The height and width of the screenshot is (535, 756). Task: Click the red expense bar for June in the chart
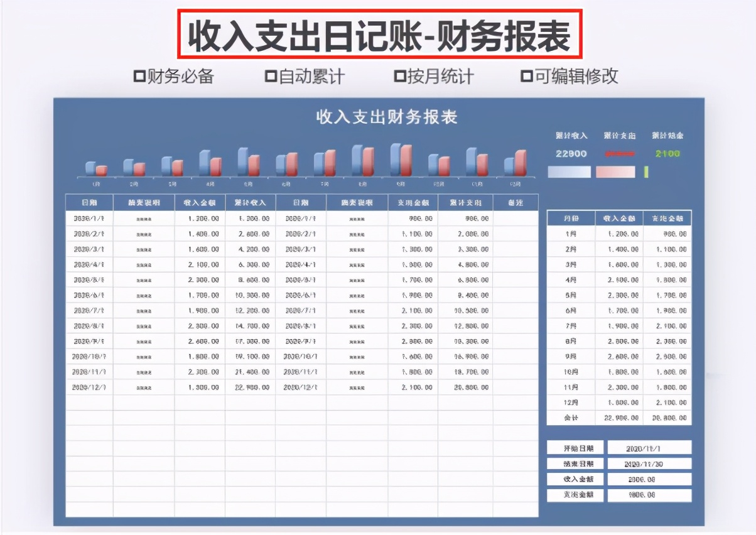(293, 165)
